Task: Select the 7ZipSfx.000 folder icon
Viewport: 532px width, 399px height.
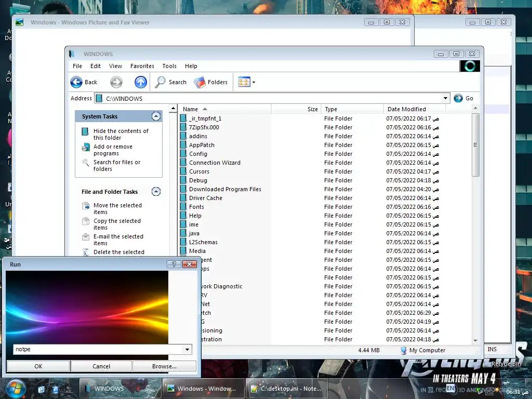Action: pos(183,127)
